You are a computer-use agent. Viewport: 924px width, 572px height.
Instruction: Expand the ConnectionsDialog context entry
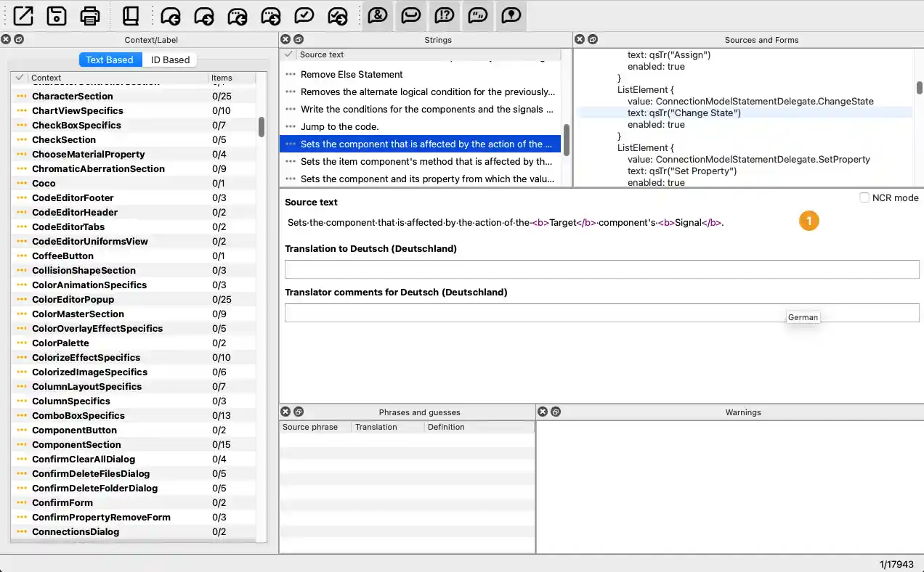tap(20, 531)
